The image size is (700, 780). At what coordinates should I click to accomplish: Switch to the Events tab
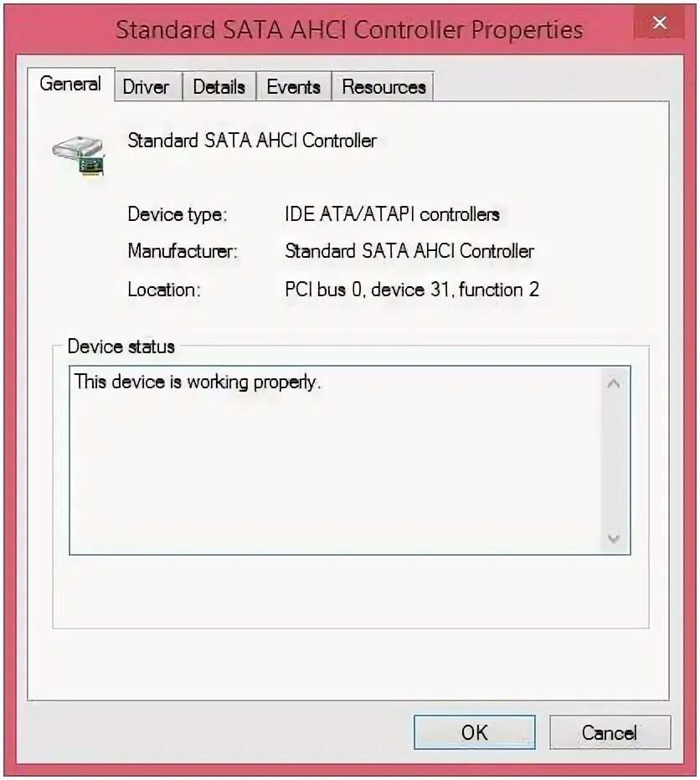coord(293,87)
